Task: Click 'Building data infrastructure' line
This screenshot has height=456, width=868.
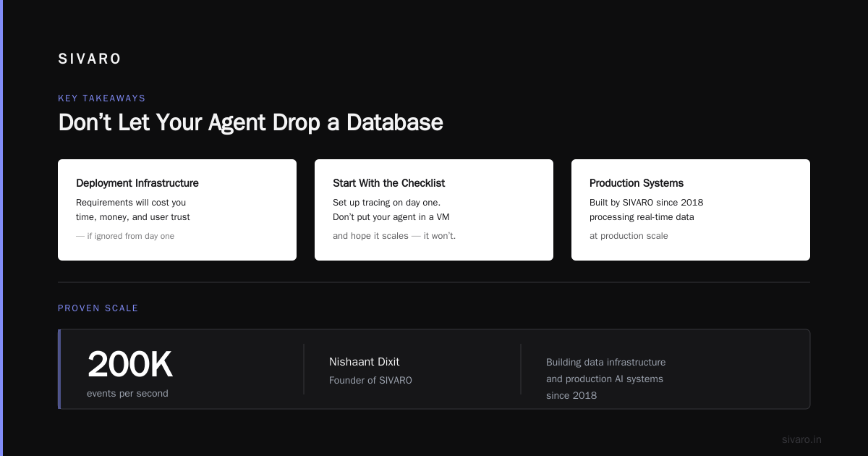Action: (606, 363)
